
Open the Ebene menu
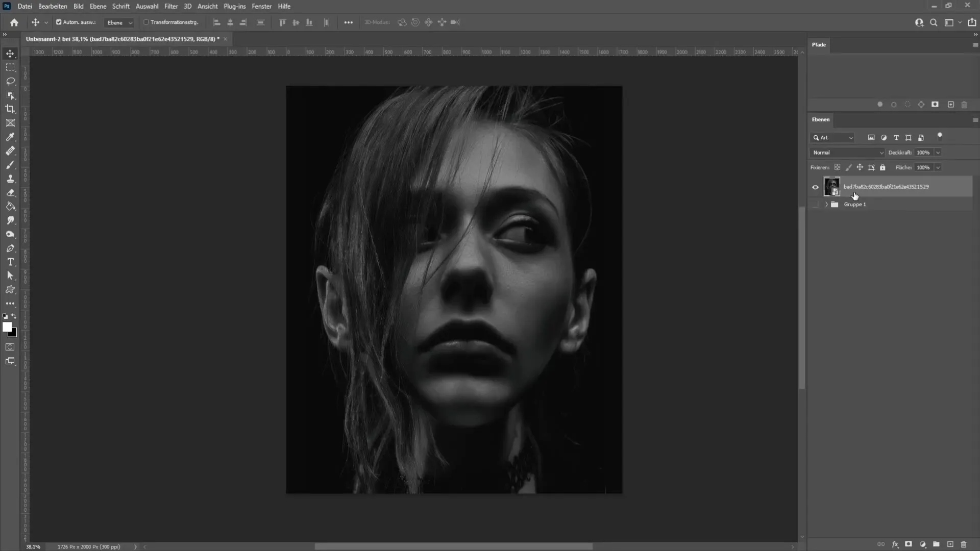(97, 6)
